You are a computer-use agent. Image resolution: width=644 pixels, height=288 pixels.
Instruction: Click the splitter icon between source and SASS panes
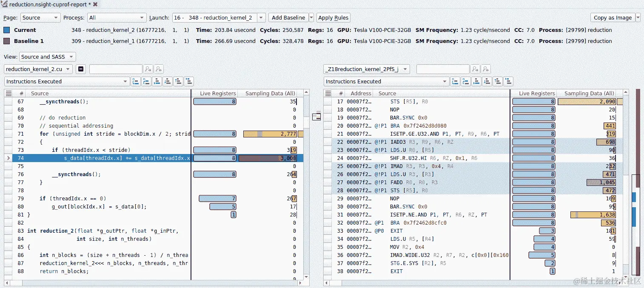(316, 117)
